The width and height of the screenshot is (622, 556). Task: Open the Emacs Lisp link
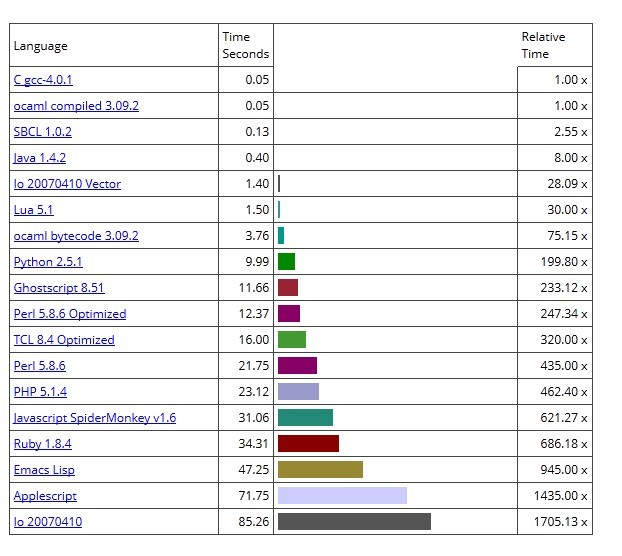44,470
